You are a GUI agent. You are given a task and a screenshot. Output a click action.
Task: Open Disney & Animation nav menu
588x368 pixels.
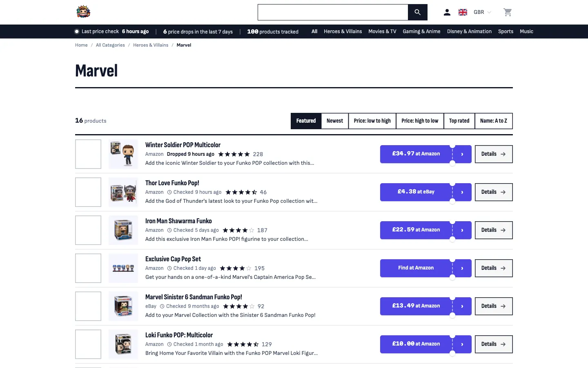469,31
